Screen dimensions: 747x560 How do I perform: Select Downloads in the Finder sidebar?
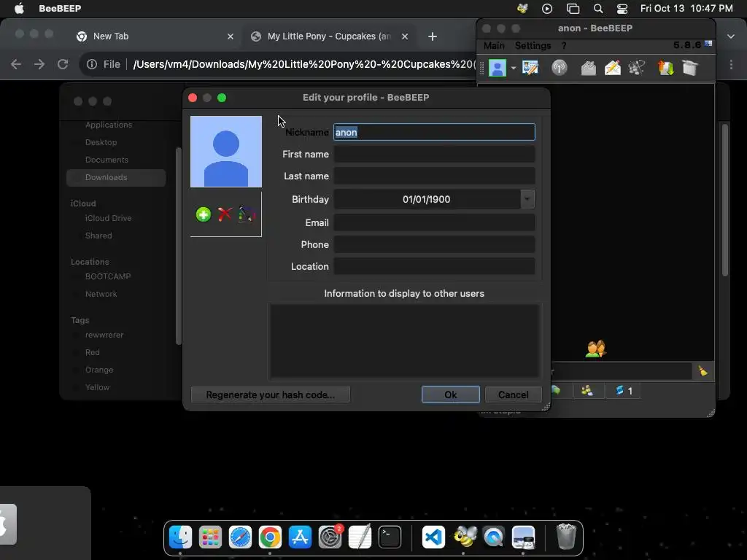[x=116, y=177]
